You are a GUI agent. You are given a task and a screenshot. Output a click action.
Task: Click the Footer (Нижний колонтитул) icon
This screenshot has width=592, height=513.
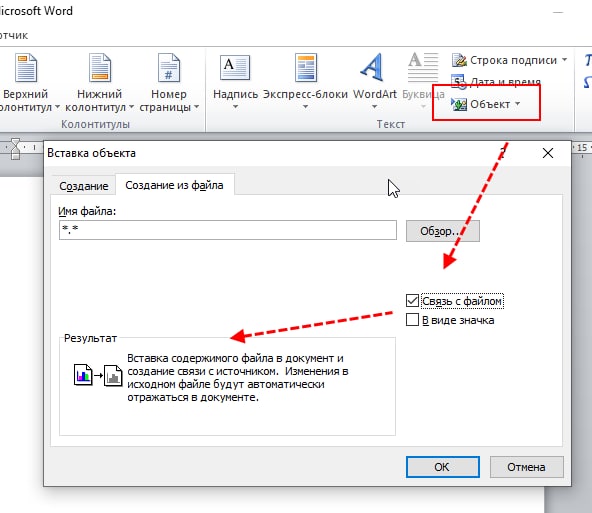[100, 68]
